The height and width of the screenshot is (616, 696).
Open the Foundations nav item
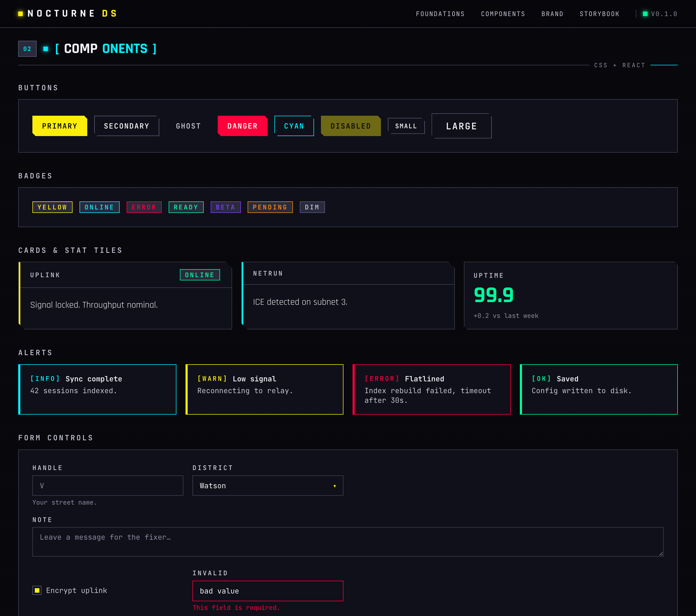pos(440,14)
